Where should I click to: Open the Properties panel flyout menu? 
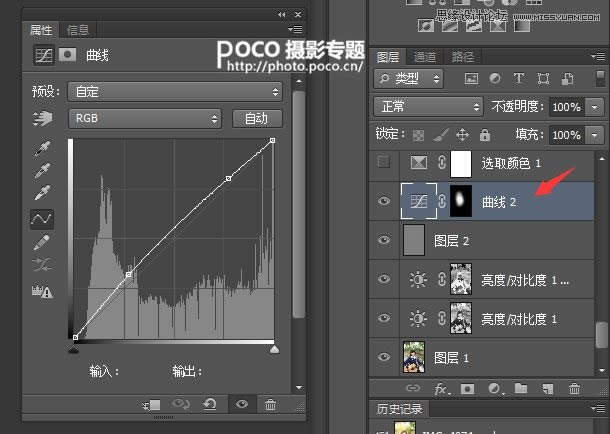coord(295,30)
